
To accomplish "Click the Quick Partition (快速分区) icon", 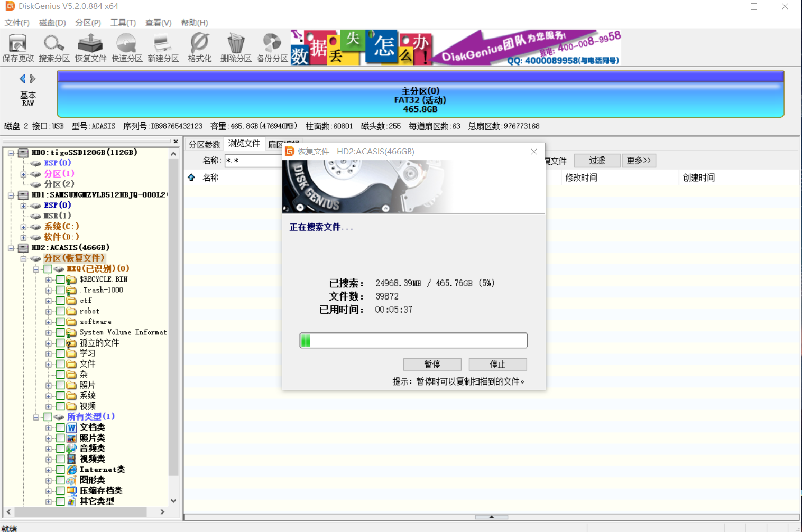I will point(127,48).
